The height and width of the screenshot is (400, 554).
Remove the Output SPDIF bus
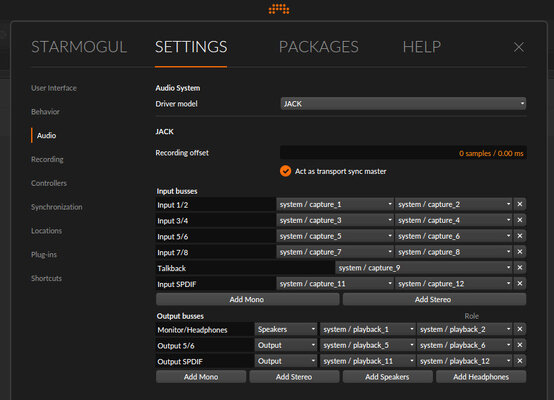pyautogui.click(x=520, y=361)
